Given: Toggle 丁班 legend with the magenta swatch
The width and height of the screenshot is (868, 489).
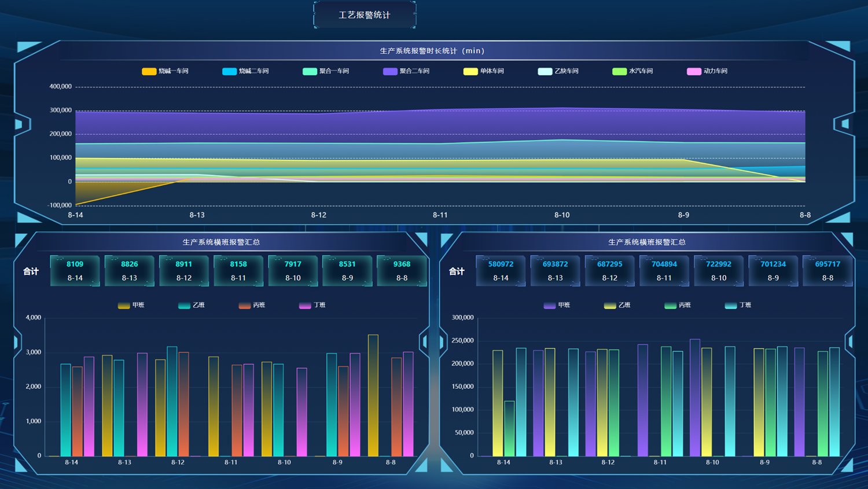Looking at the screenshot, I should click(312, 305).
